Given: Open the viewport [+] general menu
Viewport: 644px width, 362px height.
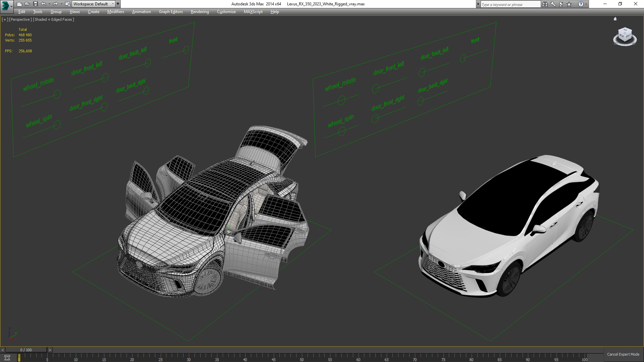Looking at the screenshot, I should click(x=5, y=19).
